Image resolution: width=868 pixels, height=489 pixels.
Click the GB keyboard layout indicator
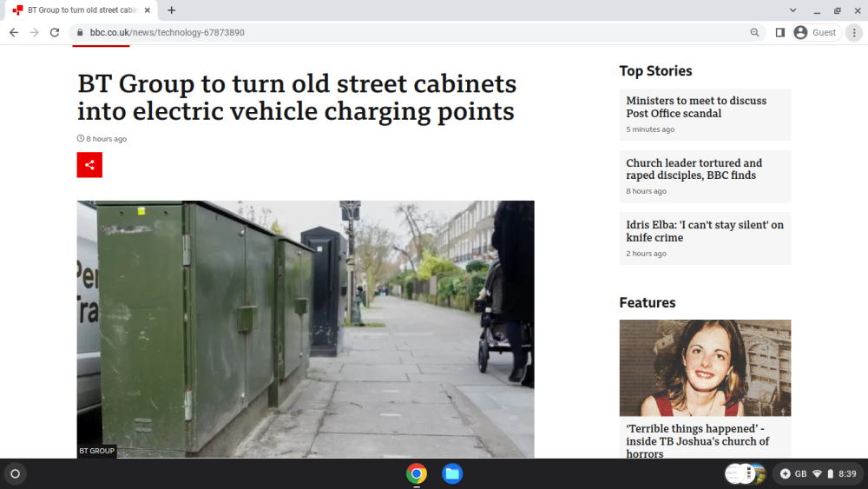[800, 473]
